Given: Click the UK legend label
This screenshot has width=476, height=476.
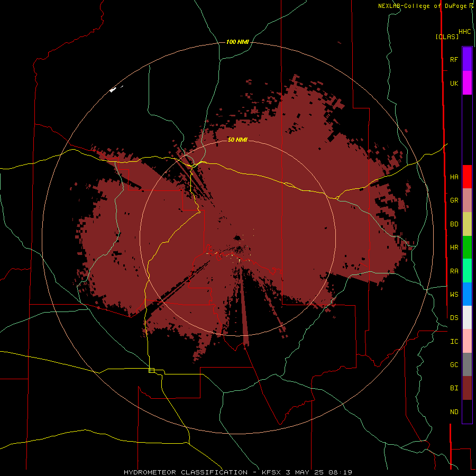Looking at the screenshot, I should coord(454,83).
